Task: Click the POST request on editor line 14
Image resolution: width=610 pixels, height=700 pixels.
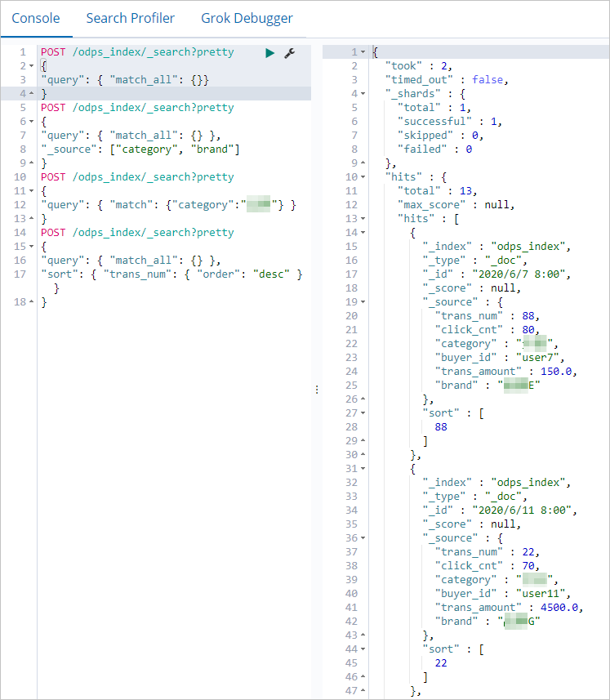Action: point(137,233)
